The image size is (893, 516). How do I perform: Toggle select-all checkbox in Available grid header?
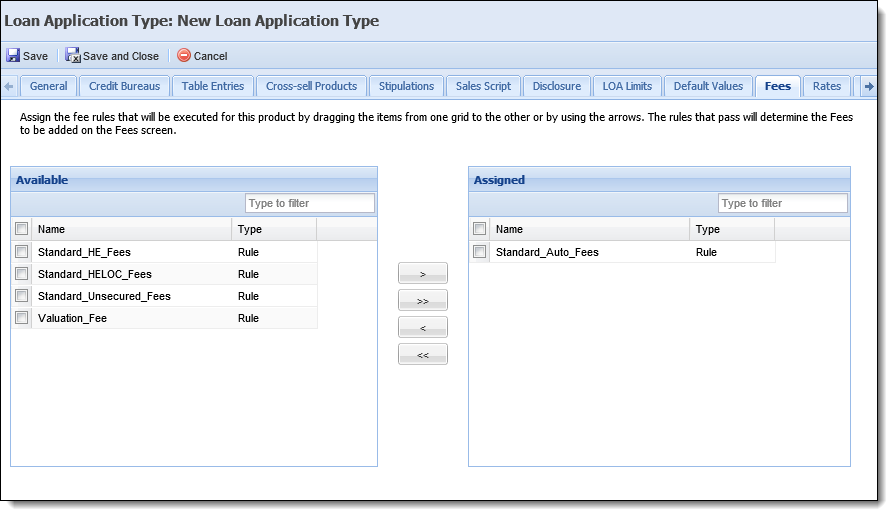tap(22, 229)
